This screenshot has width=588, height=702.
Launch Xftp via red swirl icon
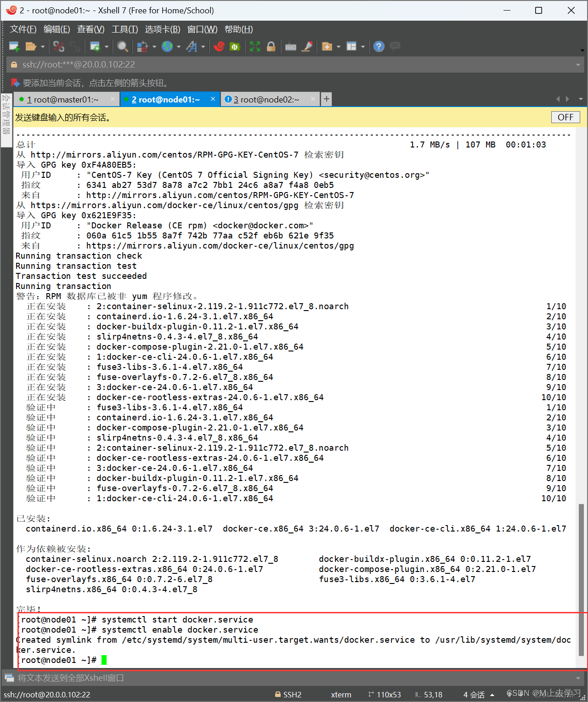[219, 46]
